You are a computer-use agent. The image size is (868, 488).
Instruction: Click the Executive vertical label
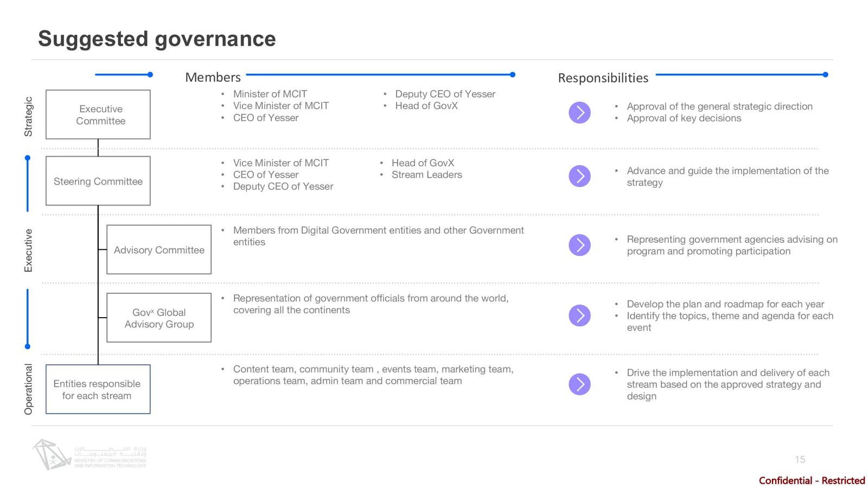tap(28, 251)
